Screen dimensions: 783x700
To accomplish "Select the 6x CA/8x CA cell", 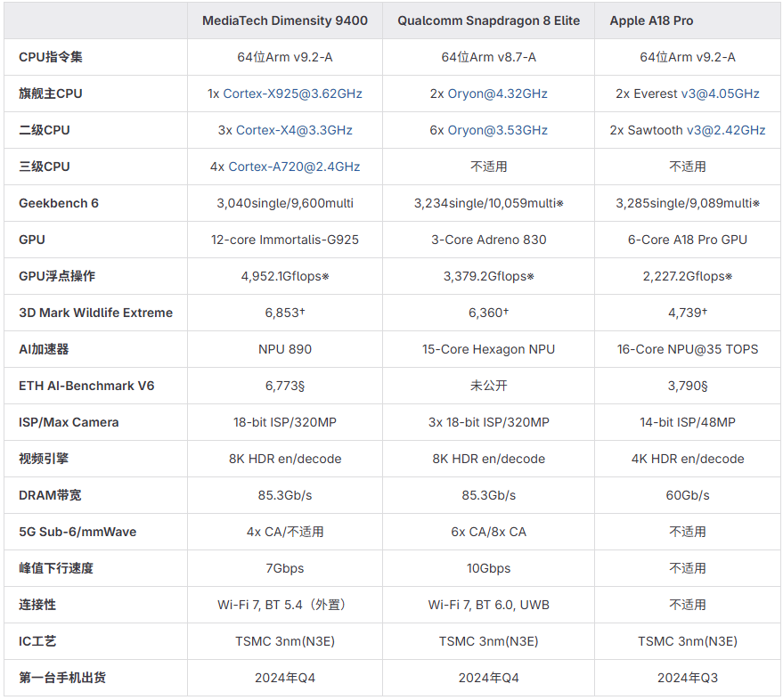I will click(x=489, y=532).
